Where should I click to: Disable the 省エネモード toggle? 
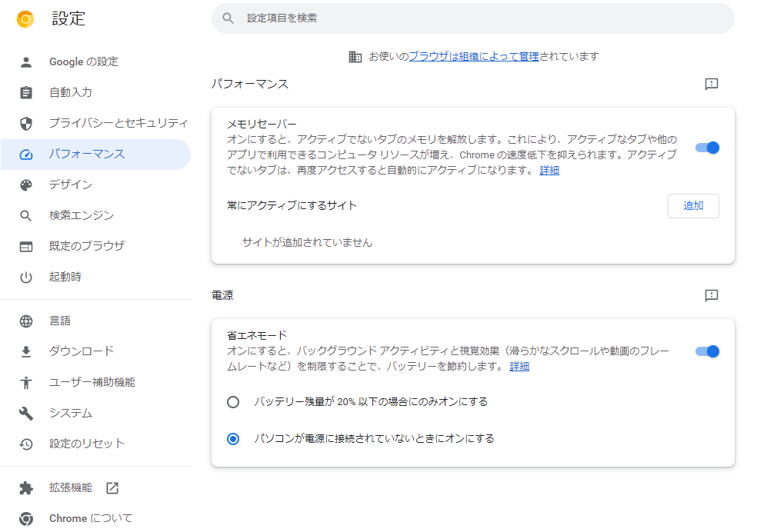(x=707, y=351)
